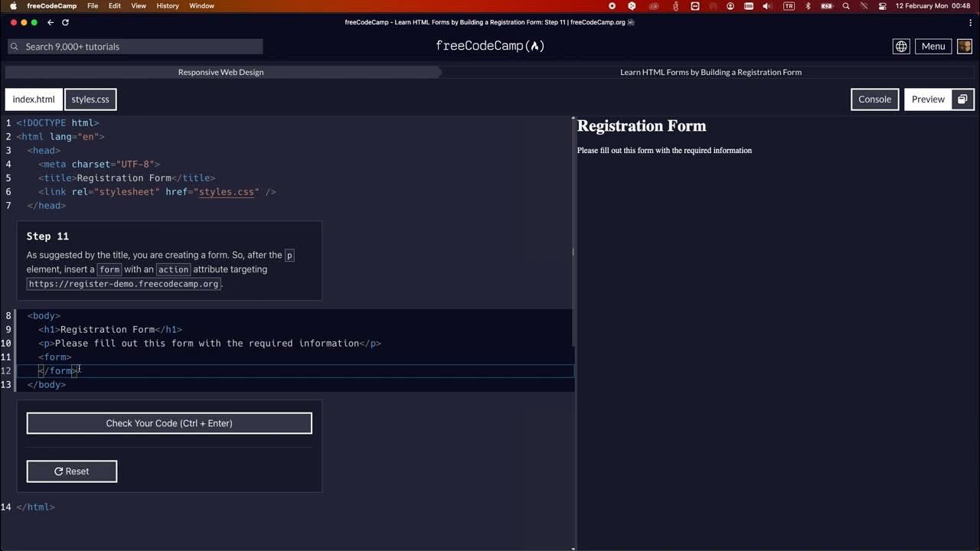Click the closing html tag line

pos(36,507)
